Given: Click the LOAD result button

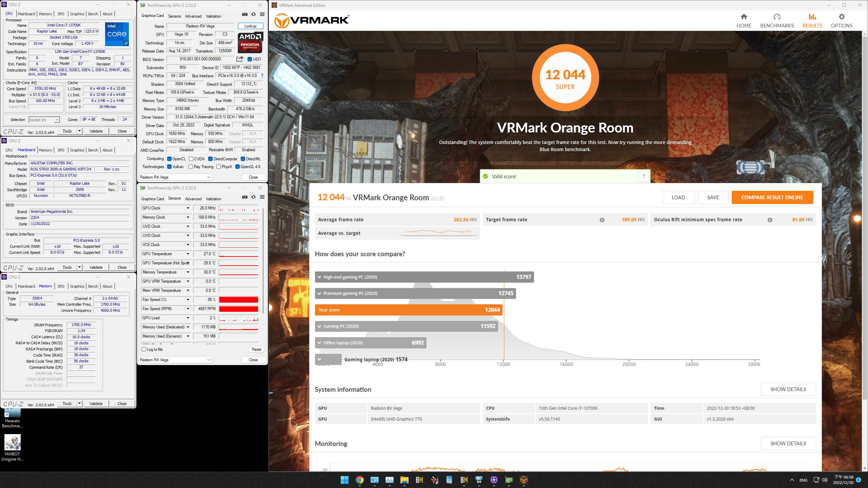Looking at the screenshot, I should click(678, 198).
